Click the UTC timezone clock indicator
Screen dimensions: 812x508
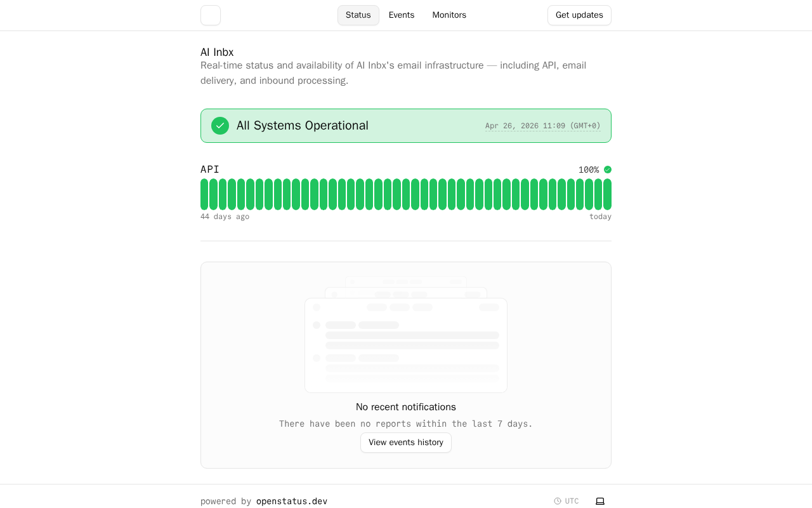click(566, 501)
